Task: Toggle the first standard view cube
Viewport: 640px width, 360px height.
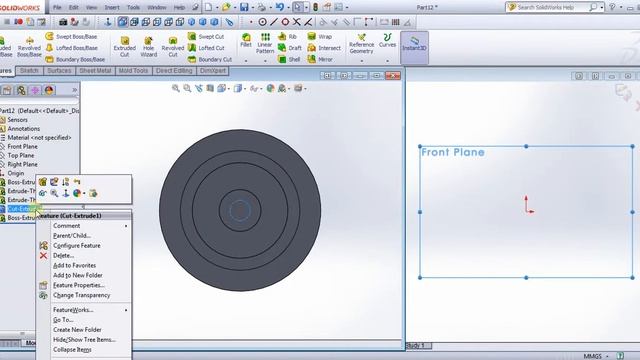Action: [122, 22]
